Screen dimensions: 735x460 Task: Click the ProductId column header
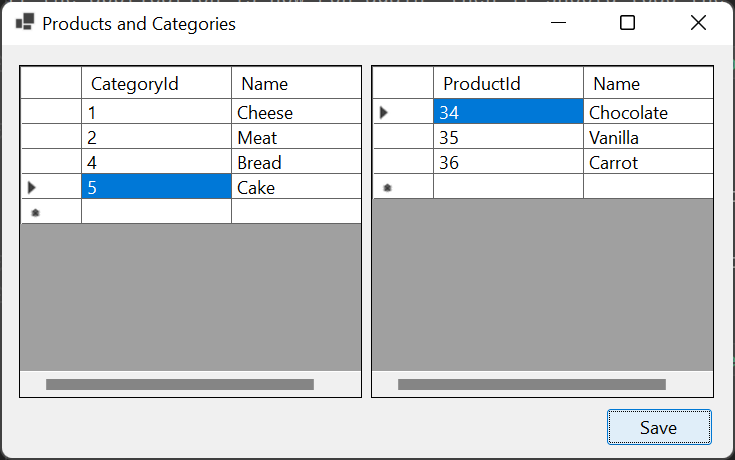(x=508, y=84)
